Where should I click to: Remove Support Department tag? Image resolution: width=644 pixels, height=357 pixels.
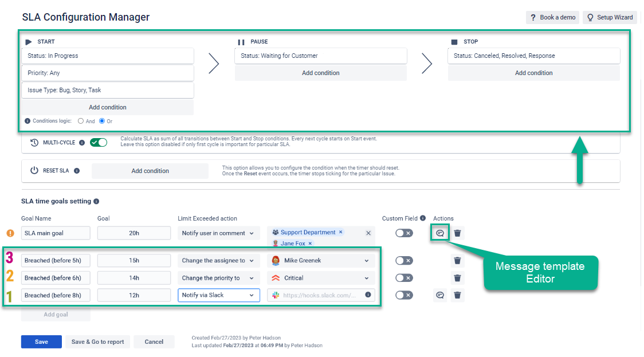(340, 232)
